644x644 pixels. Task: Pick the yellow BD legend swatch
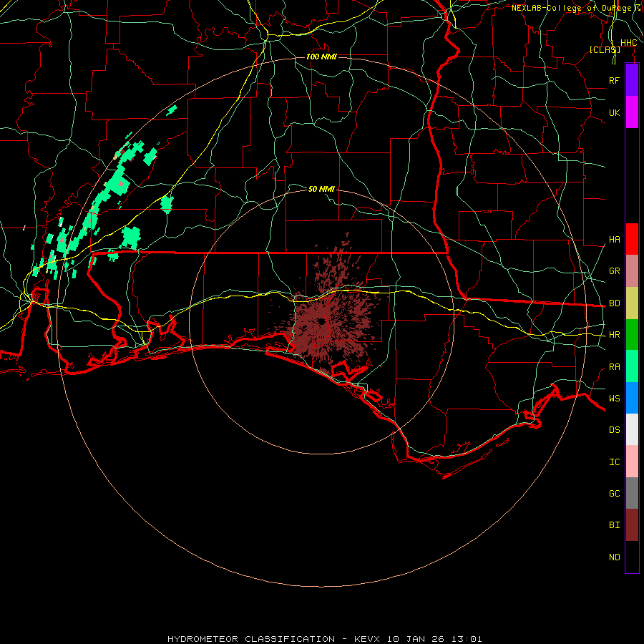click(632, 303)
